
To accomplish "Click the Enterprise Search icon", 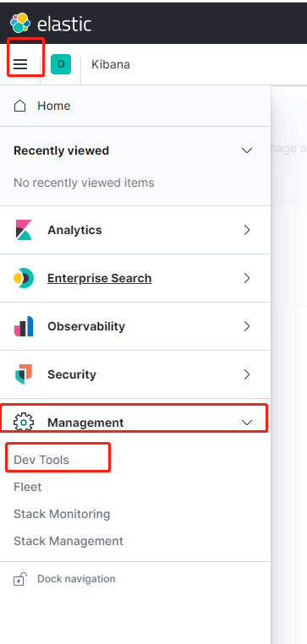I will 24,278.
